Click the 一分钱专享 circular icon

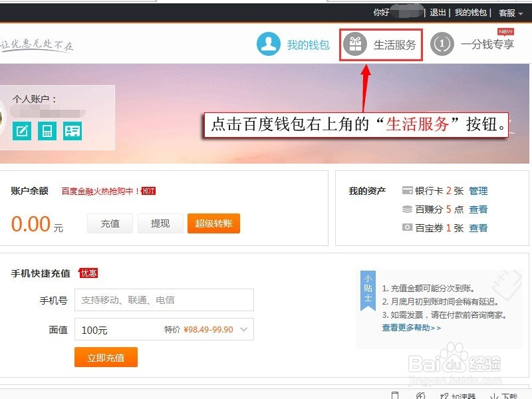coord(442,44)
